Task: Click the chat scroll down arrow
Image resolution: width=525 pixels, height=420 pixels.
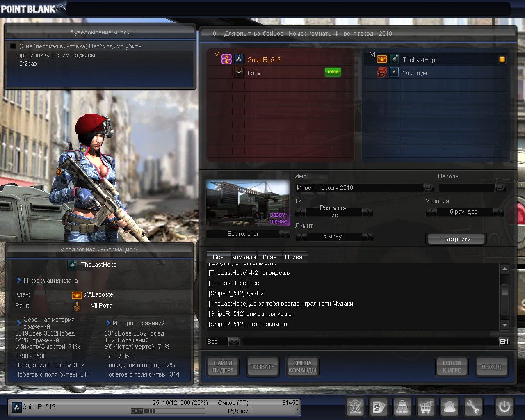Action: (x=505, y=325)
